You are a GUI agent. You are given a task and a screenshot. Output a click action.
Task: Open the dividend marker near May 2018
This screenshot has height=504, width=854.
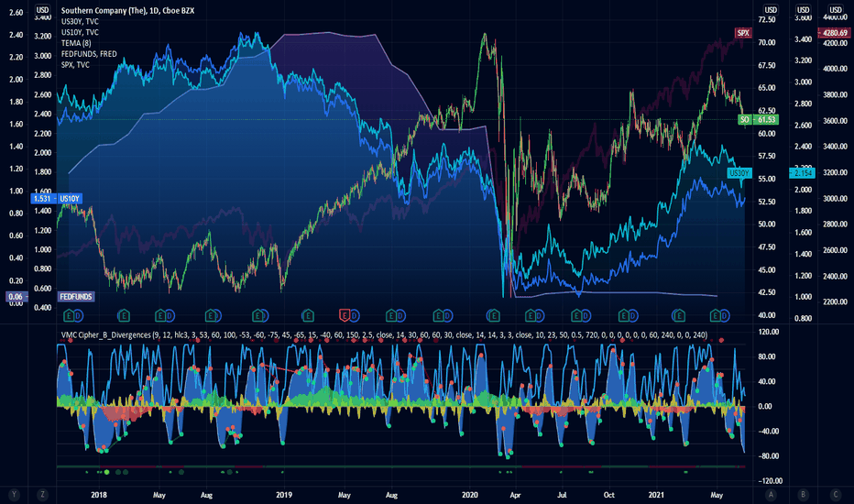pyautogui.click(x=170, y=315)
